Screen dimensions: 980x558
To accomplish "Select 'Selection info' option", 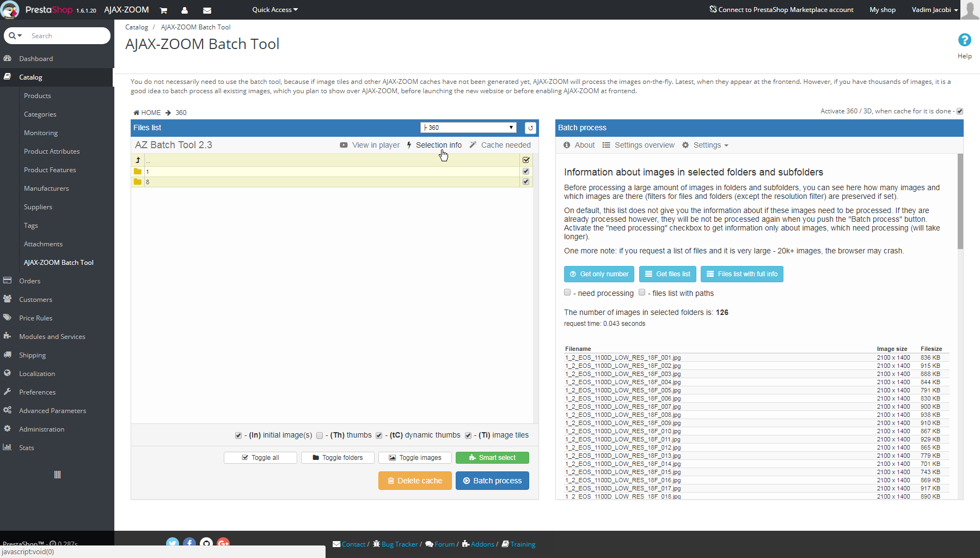I will (x=434, y=145).
